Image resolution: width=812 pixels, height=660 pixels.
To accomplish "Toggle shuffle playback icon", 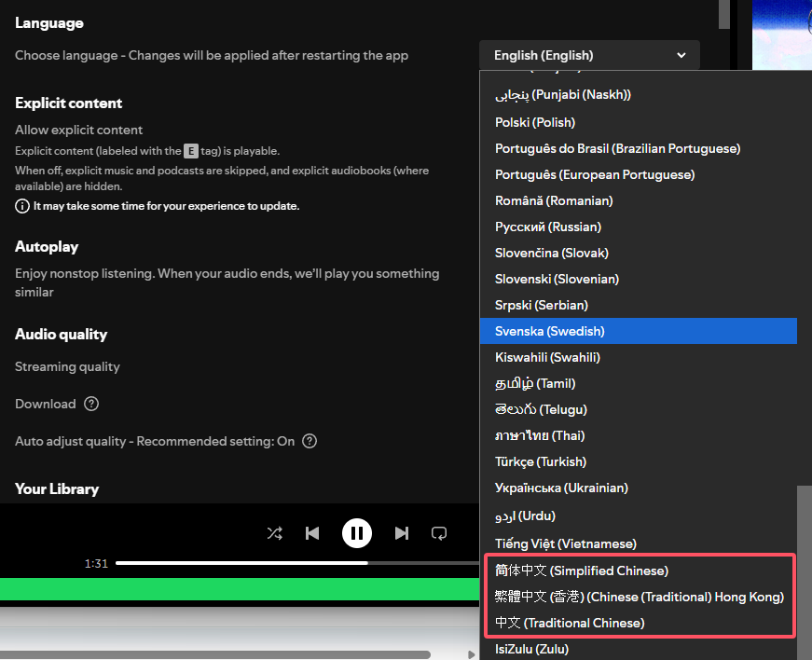I will click(274, 533).
